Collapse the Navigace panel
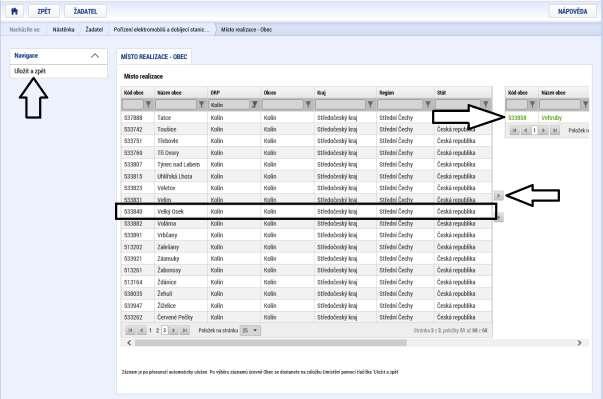603x399 pixels. 95,56
